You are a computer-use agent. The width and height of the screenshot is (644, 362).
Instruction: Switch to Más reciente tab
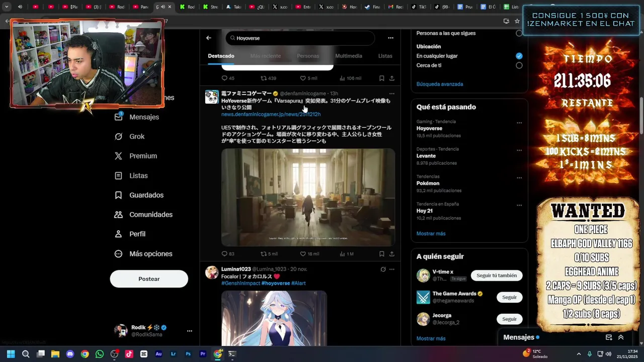click(266, 56)
